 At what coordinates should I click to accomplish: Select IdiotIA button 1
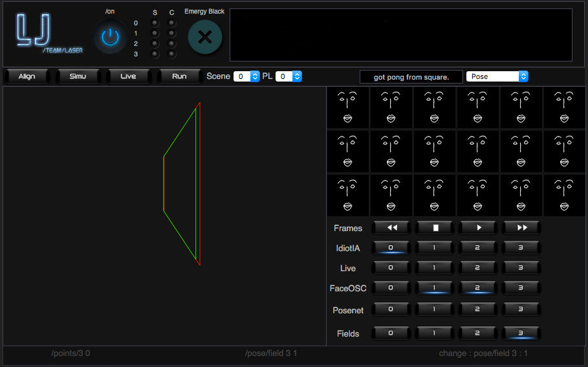click(435, 248)
